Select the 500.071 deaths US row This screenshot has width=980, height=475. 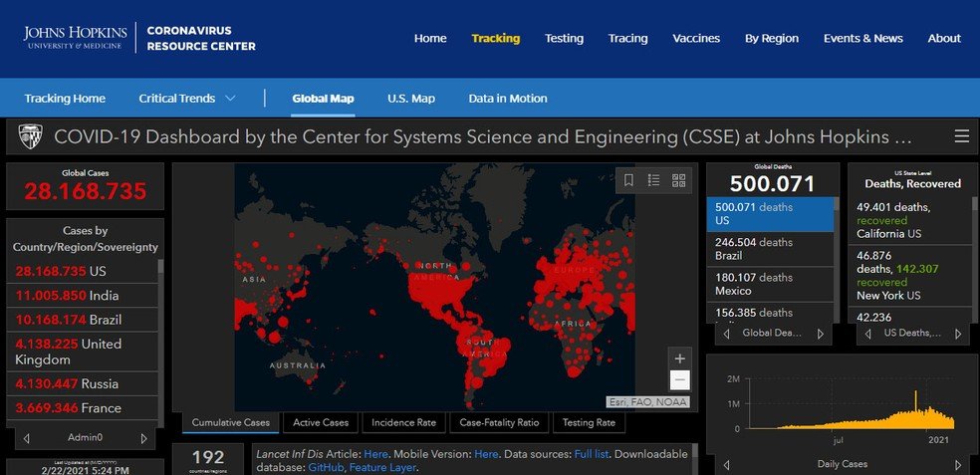point(770,214)
